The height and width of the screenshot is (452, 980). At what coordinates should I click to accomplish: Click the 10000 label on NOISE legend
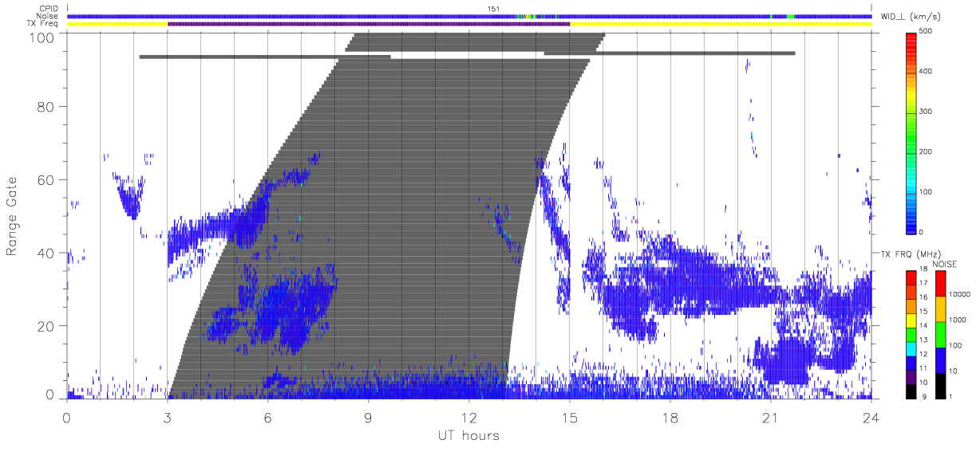(959, 294)
